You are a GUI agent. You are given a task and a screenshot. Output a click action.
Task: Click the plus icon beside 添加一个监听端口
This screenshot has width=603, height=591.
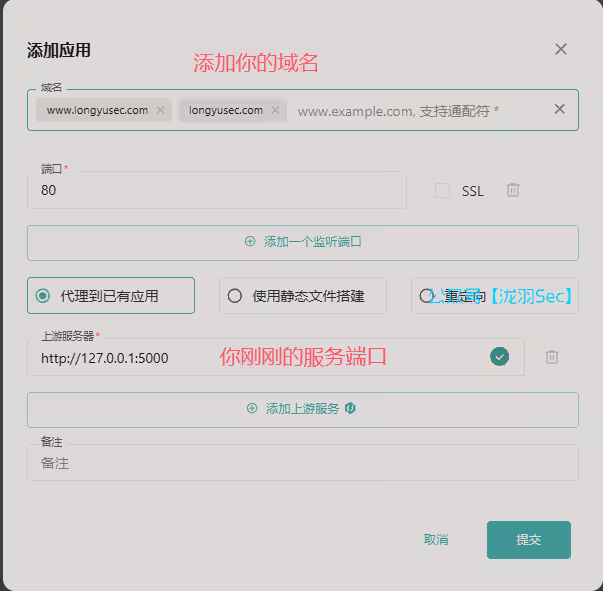click(250, 241)
